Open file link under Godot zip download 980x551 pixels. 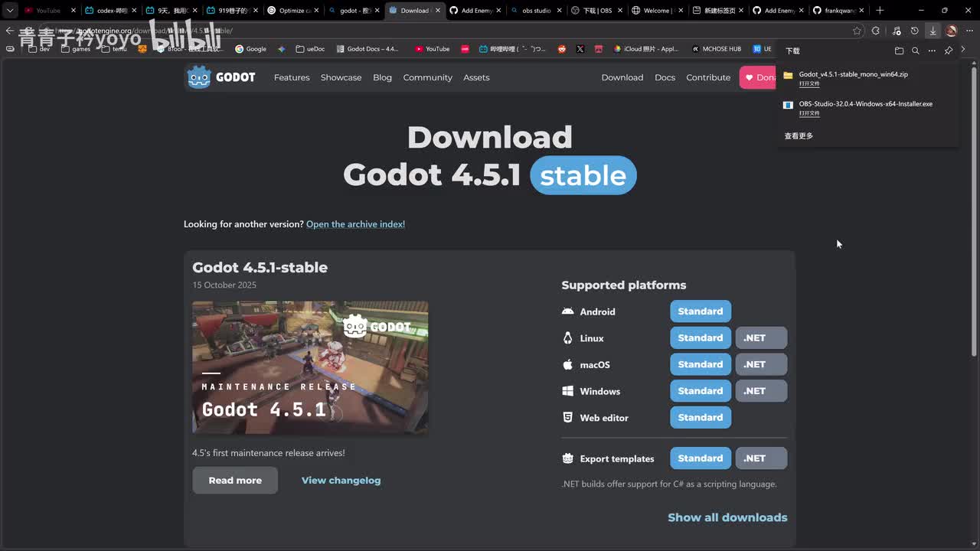tap(809, 84)
